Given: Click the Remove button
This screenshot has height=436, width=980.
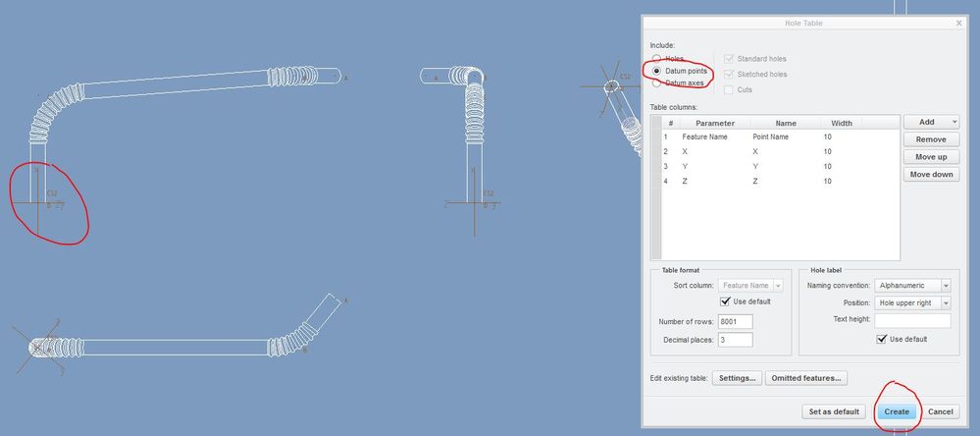Looking at the screenshot, I should [x=931, y=139].
